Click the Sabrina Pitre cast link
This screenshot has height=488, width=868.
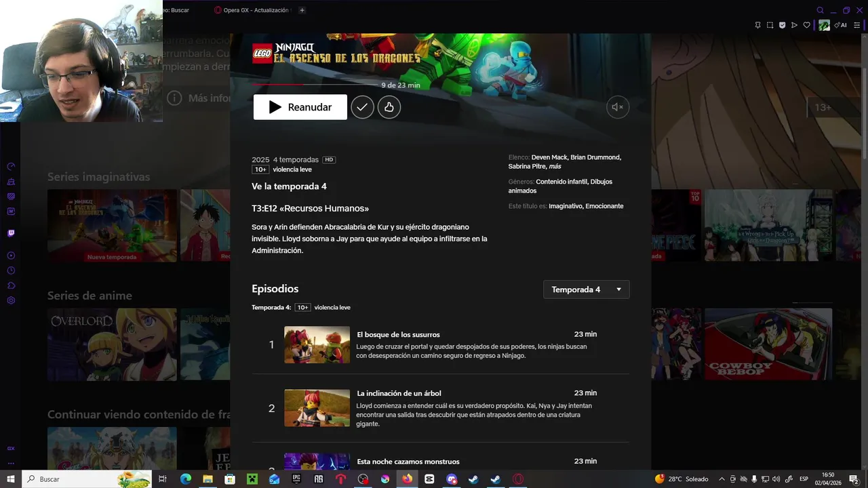point(527,167)
